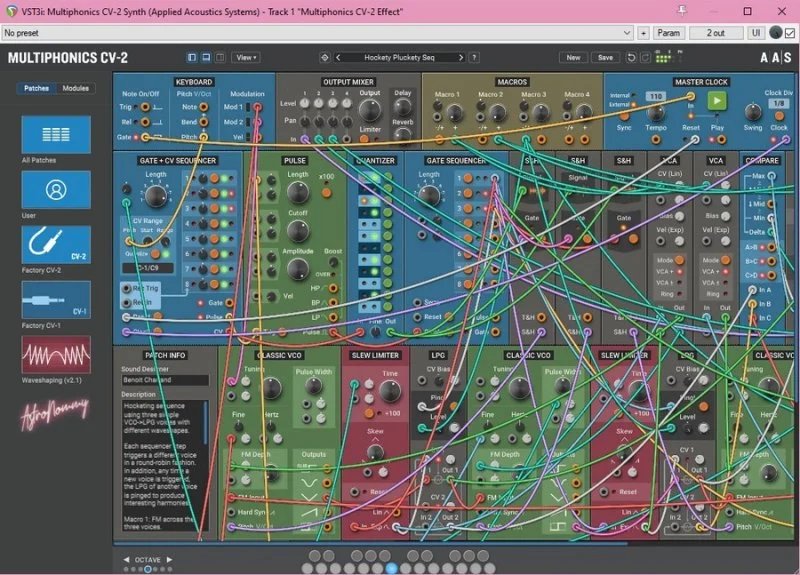Image resolution: width=800 pixels, height=575 pixels.
Task: Open the green MIDI activity grid icon
Action: pos(663,58)
